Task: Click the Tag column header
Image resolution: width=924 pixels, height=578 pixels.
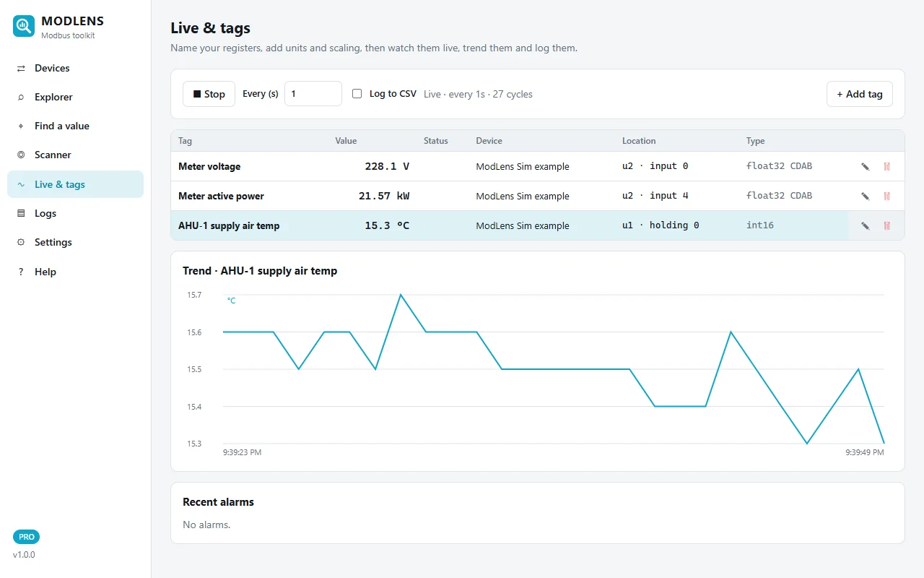Action: pos(185,141)
